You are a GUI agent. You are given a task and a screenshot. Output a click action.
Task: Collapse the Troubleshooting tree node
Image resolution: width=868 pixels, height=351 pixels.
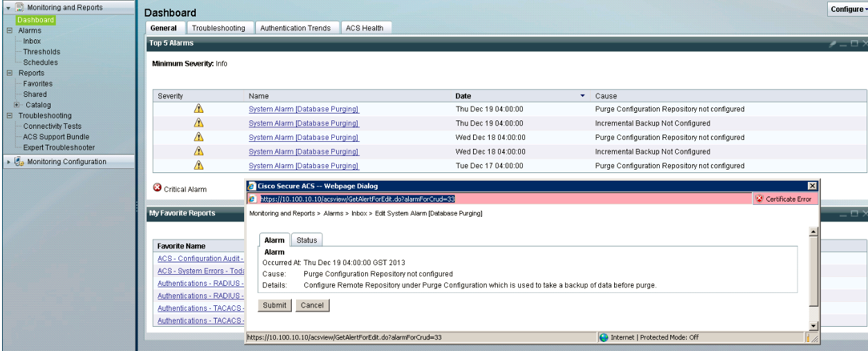pyautogui.click(x=10, y=116)
